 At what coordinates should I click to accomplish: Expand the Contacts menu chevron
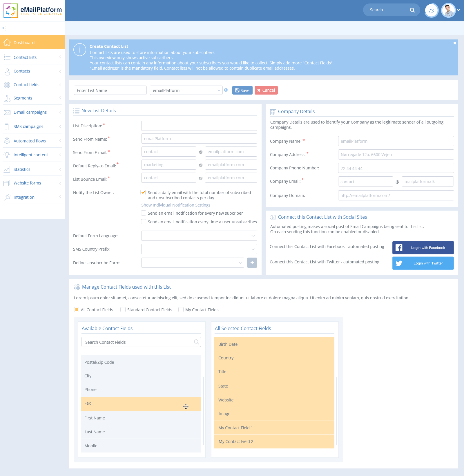click(60, 71)
